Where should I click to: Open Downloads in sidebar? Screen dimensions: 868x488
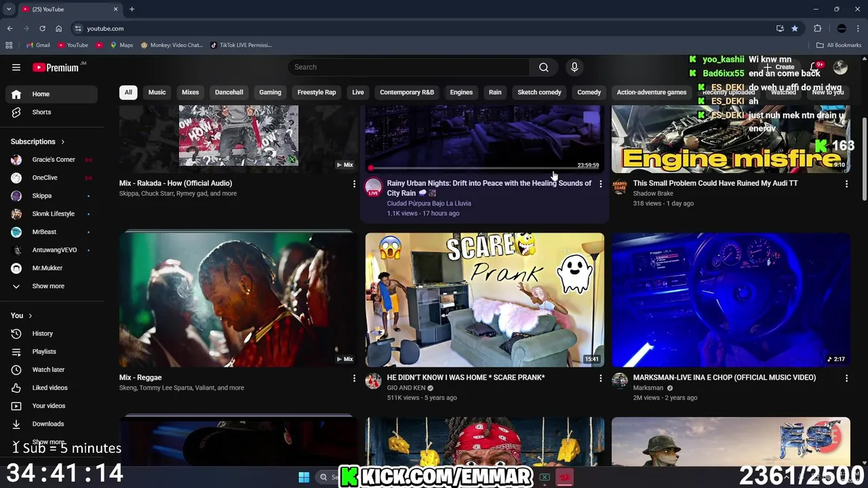53,424
